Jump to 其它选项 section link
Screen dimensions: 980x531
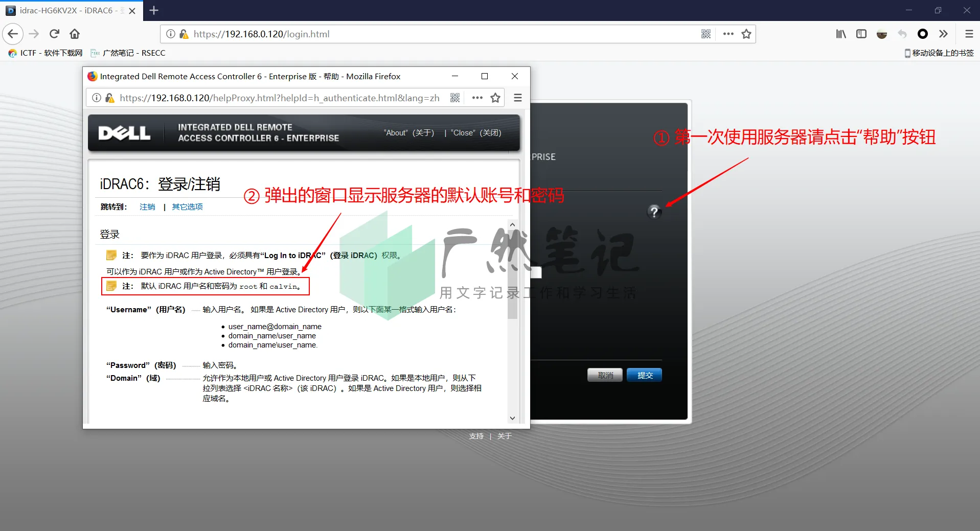187,207
